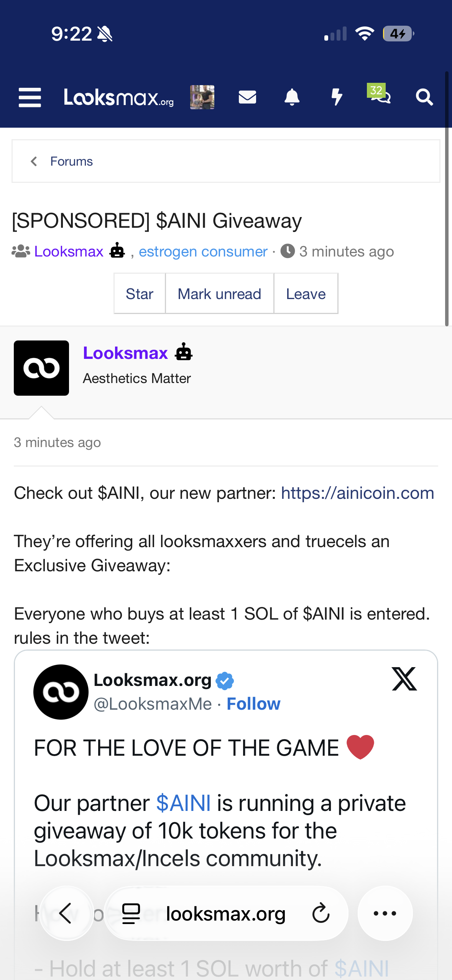The height and width of the screenshot is (980, 452).
Task: Tap the lightning bolt what's new icon
Action: point(337,97)
